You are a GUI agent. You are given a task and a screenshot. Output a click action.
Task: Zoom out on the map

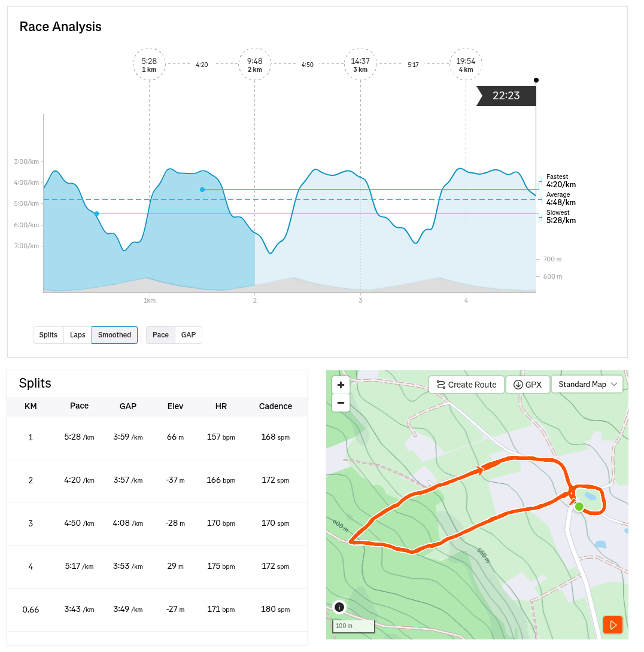pyautogui.click(x=341, y=403)
